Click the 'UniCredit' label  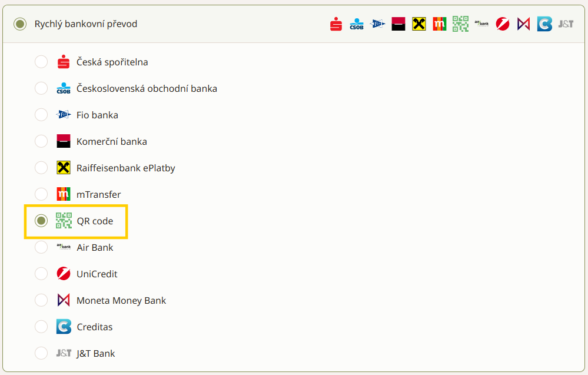[97, 274]
